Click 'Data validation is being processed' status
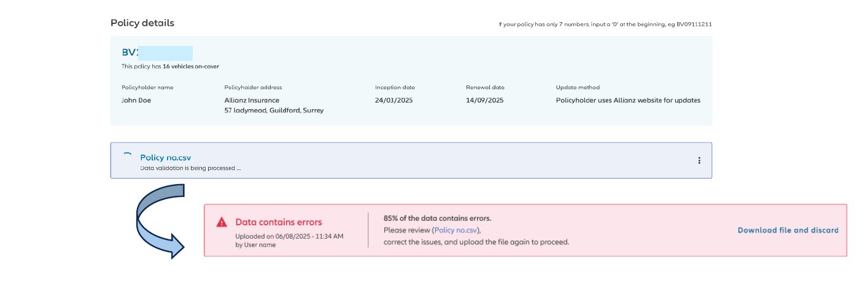868x289 pixels. pos(190,168)
